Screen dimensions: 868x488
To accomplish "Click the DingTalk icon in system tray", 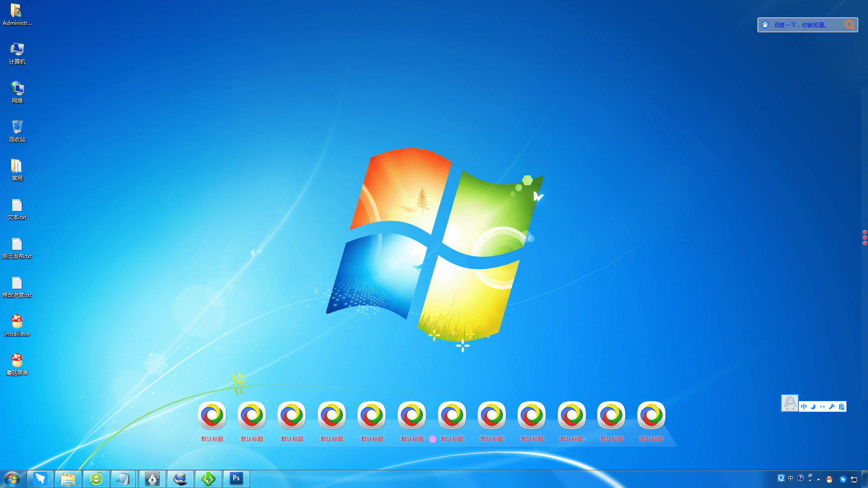I will coord(843,479).
